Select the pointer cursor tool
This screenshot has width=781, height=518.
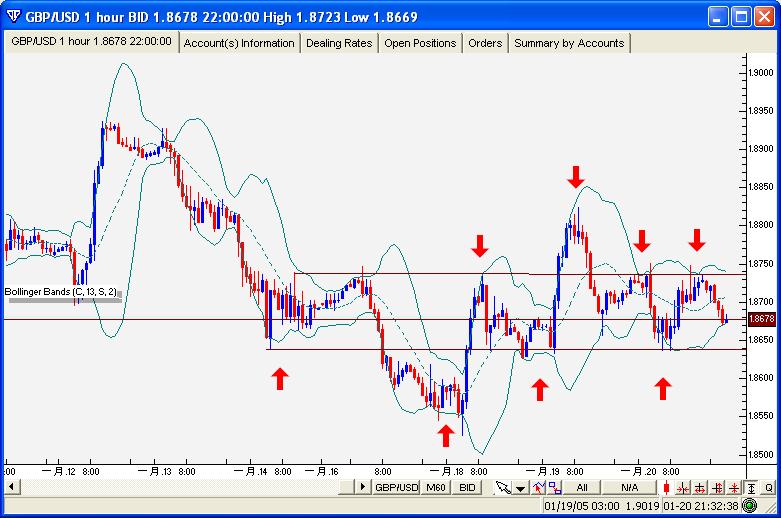(503, 488)
